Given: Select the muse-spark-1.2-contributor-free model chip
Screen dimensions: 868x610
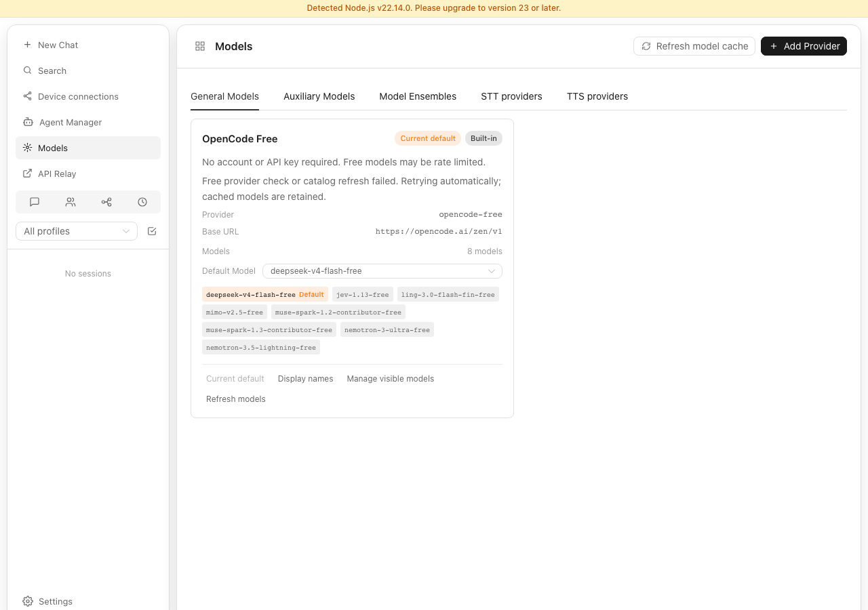Looking at the screenshot, I should click(x=338, y=312).
